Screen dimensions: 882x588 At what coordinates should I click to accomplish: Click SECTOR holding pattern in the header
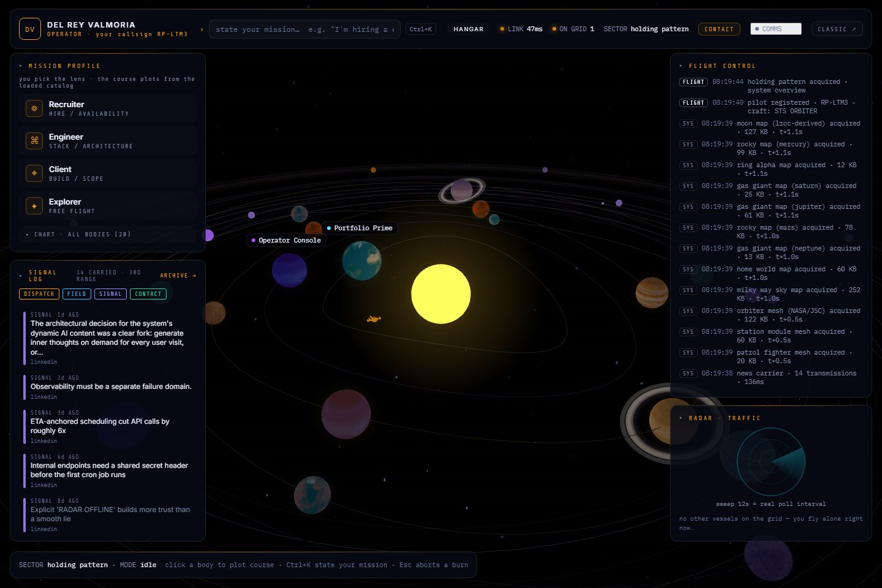(x=646, y=29)
